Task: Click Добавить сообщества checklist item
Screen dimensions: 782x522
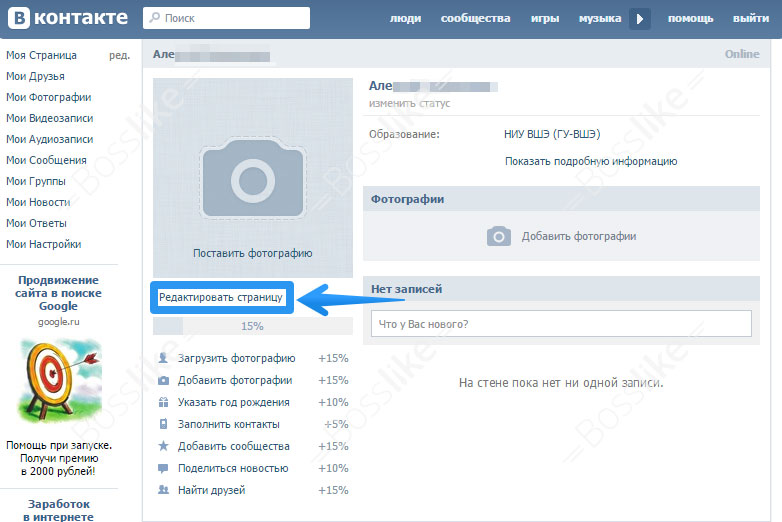Action: pos(233,446)
